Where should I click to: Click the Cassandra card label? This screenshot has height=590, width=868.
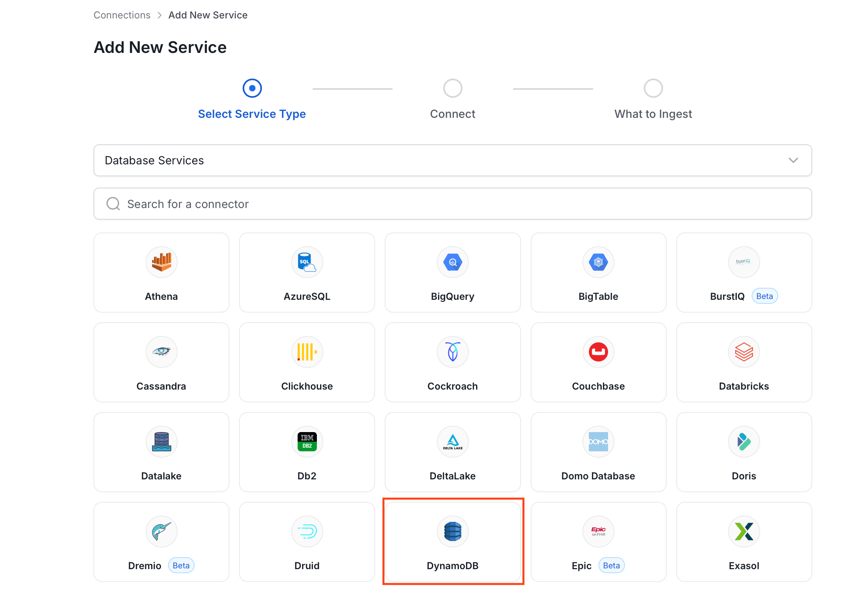pyautogui.click(x=161, y=386)
